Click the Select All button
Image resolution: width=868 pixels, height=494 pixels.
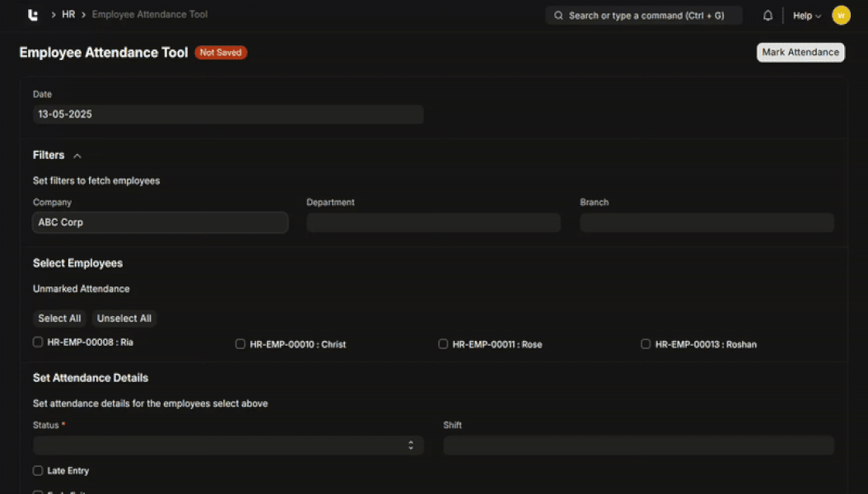(x=59, y=319)
